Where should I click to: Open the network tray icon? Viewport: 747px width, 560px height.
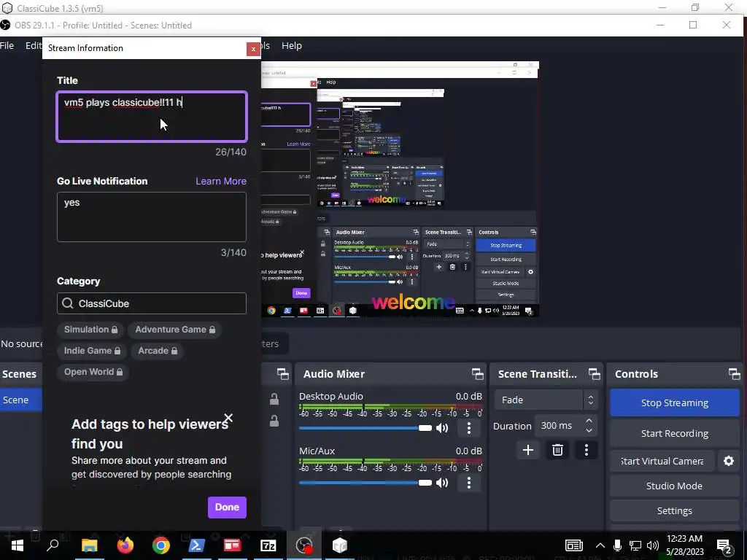point(635,545)
